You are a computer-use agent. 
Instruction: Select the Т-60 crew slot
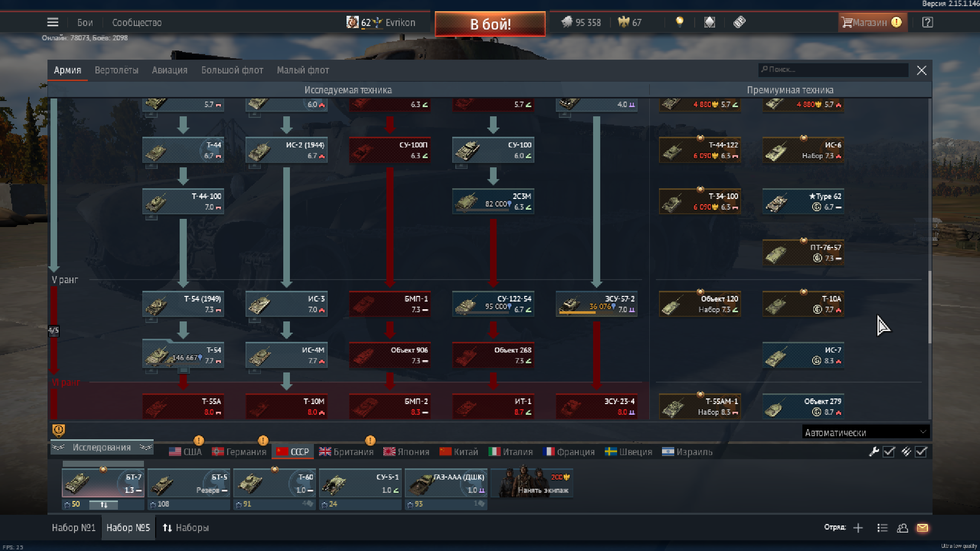click(x=274, y=483)
